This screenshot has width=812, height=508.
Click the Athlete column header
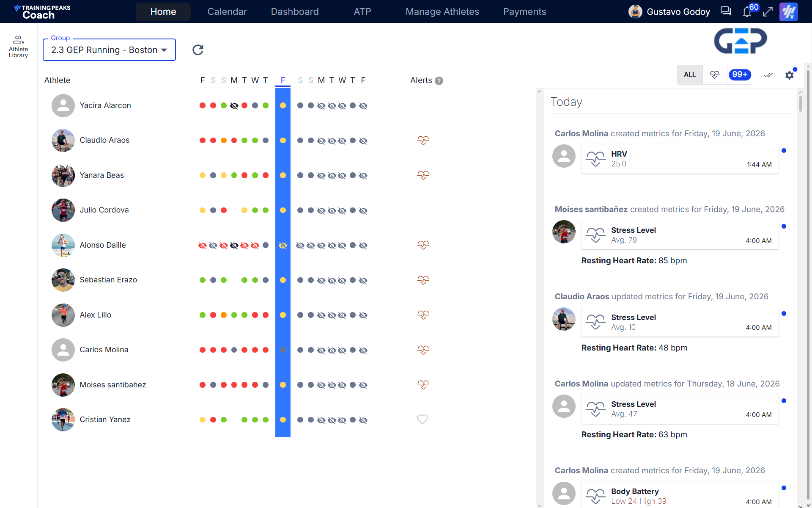pos(57,80)
